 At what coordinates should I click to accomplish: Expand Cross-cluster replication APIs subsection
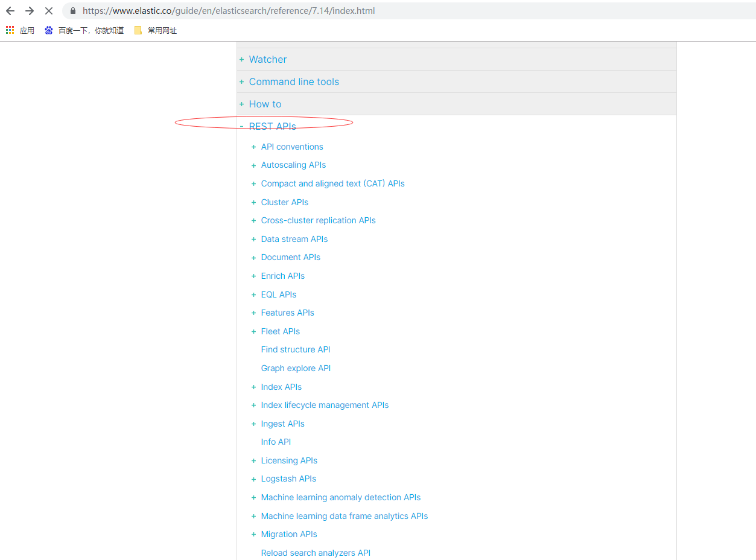pos(254,220)
